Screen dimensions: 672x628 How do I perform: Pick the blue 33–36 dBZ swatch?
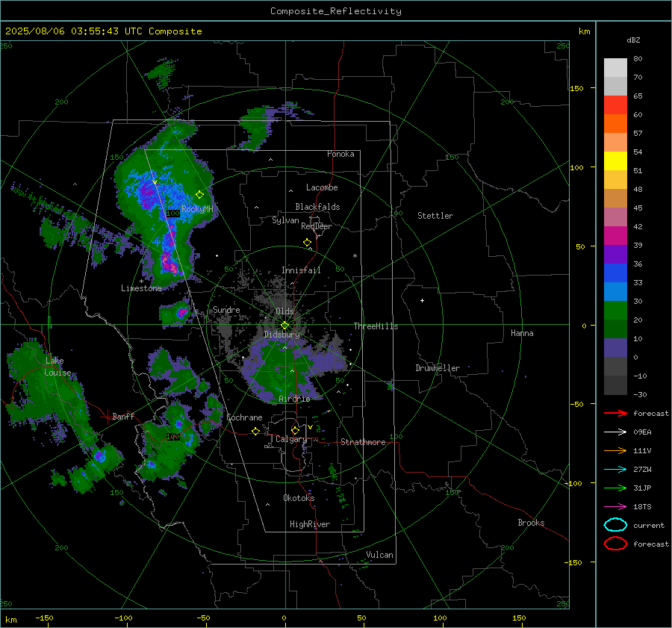tap(615, 273)
